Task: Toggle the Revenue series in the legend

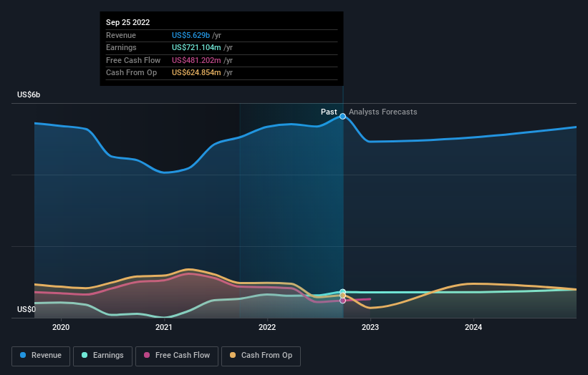Action: [x=41, y=356]
